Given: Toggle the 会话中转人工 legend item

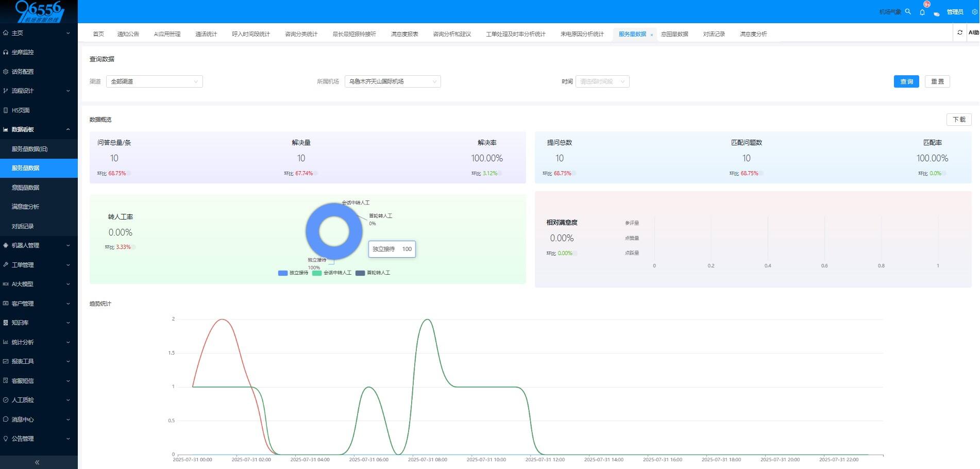Looking at the screenshot, I should coord(332,273).
